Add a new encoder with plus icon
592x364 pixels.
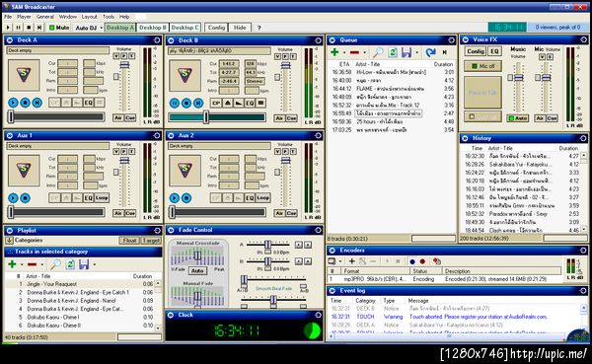[351, 261]
